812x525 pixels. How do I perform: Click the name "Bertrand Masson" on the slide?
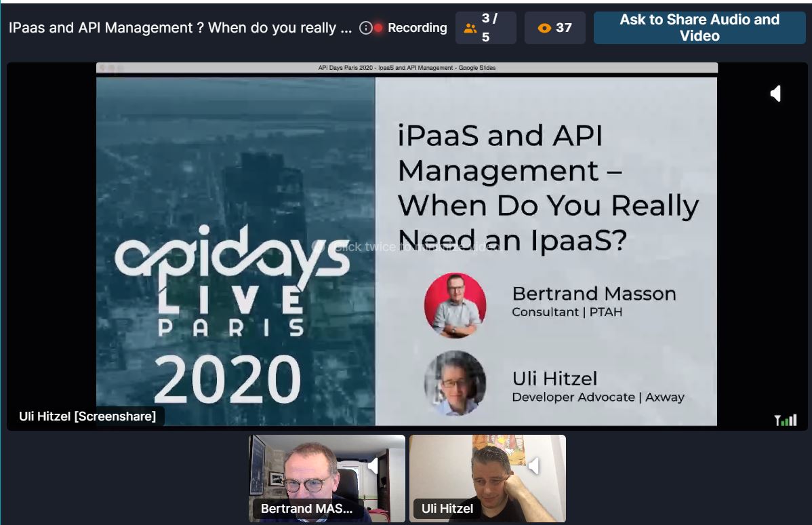[594, 293]
